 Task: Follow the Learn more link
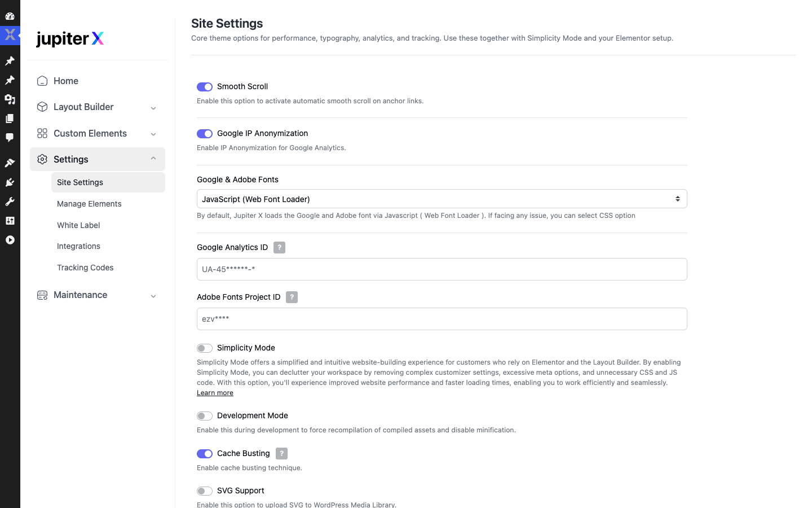point(215,393)
